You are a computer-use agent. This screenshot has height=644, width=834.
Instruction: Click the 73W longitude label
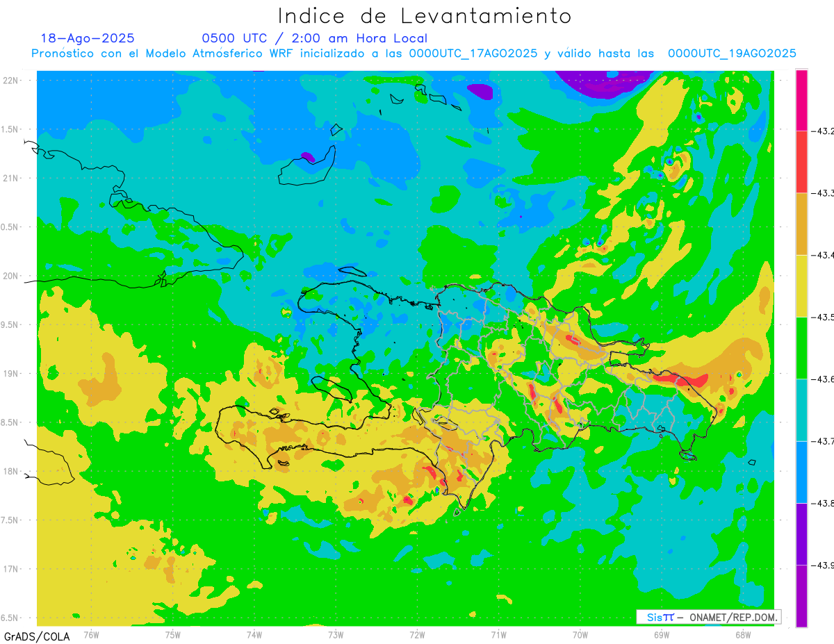pos(336,634)
